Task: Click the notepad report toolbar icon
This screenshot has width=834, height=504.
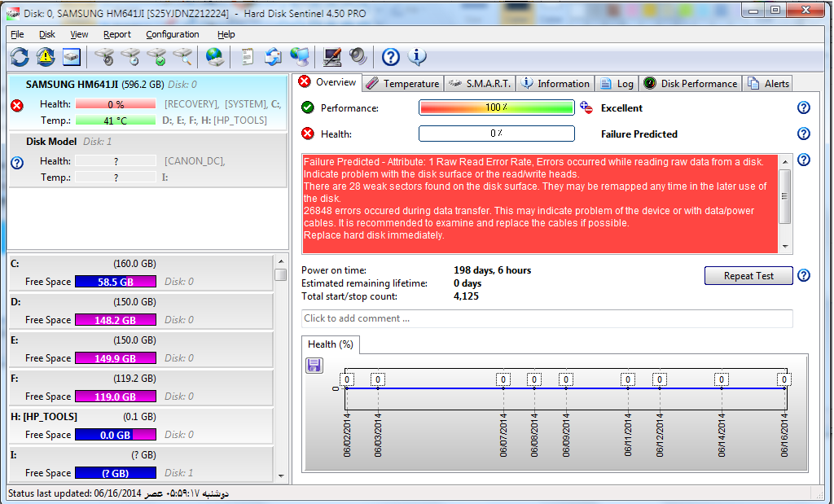Action: 247,56
